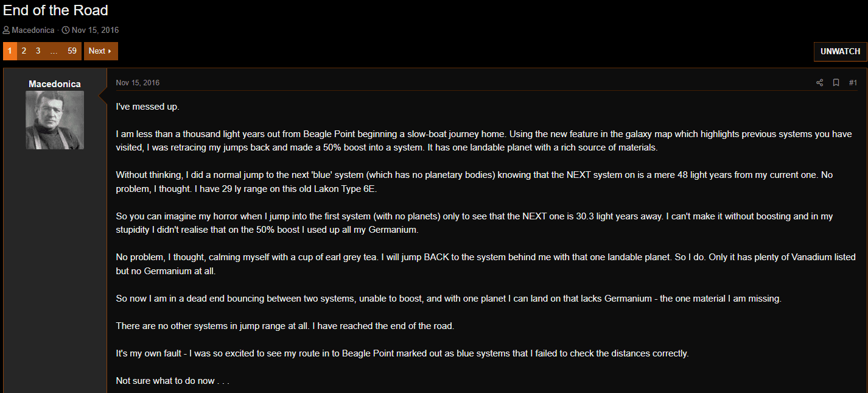Screen dimensions: 868x393
Task: Jump to page 3 of the thread
Action: (x=38, y=51)
